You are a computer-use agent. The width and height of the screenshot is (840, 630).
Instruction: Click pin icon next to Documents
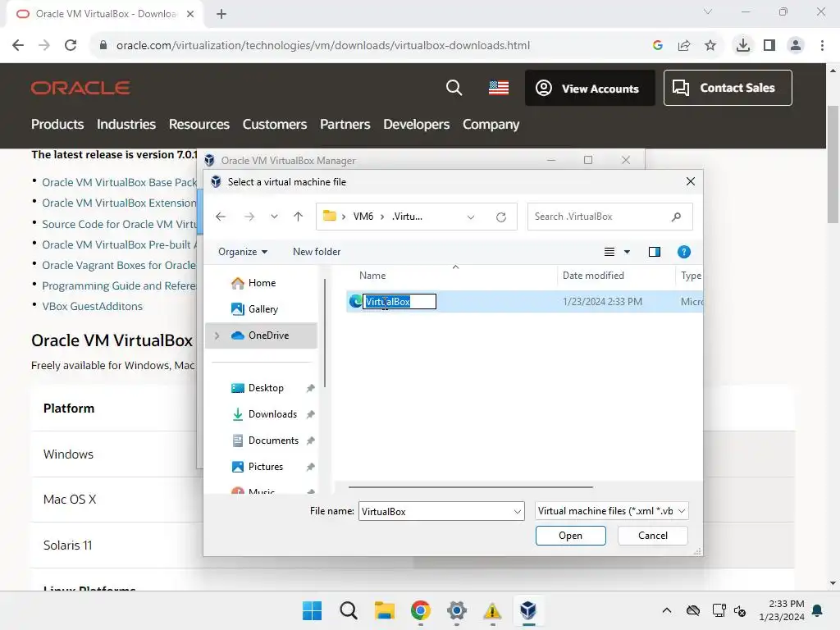click(310, 441)
